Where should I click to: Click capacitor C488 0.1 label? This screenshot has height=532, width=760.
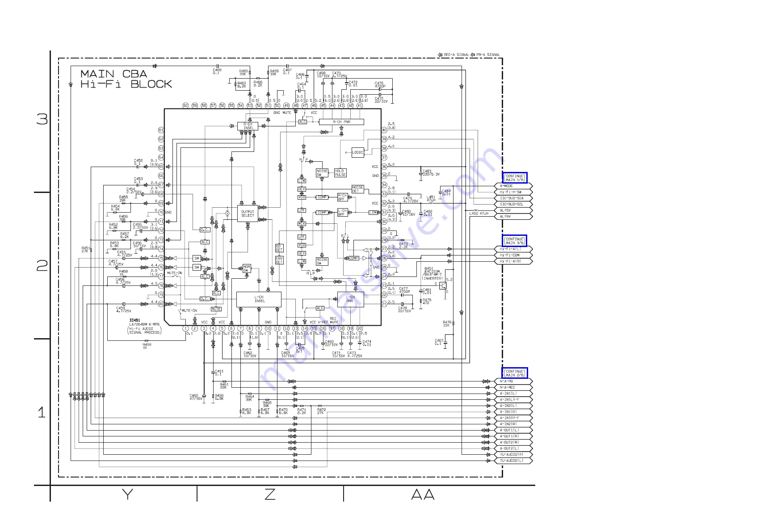pyautogui.click(x=217, y=71)
